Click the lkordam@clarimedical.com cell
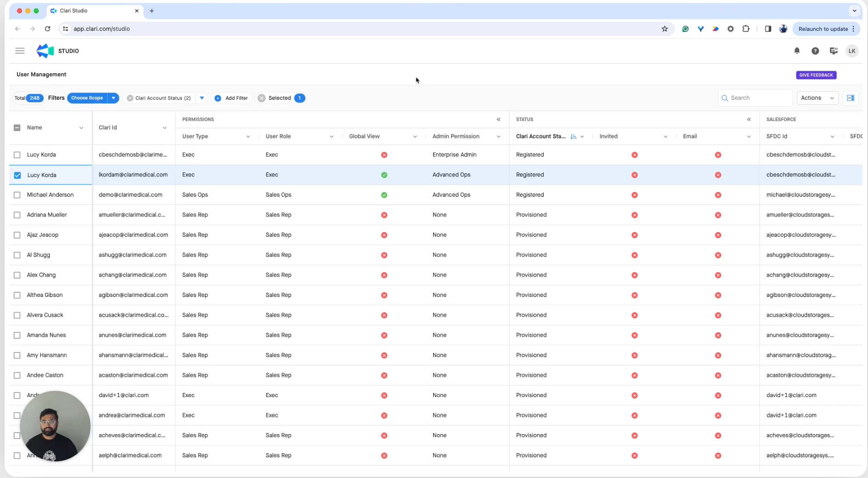The height and width of the screenshot is (478, 868). tap(133, 175)
